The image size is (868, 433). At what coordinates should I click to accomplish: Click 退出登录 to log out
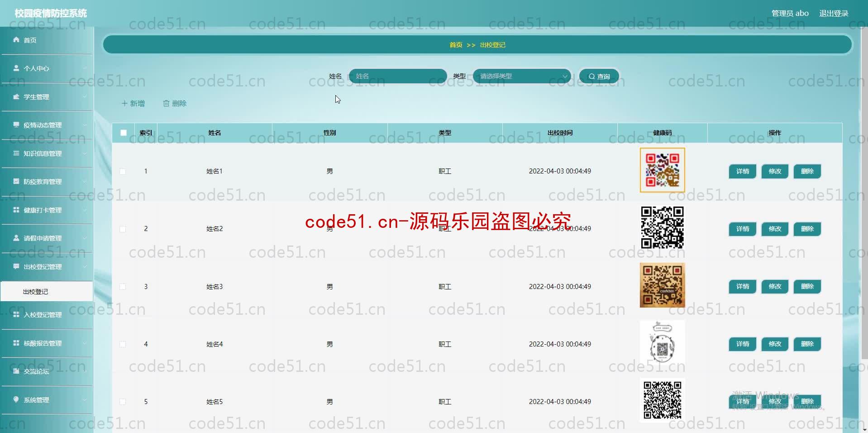click(834, 13)
